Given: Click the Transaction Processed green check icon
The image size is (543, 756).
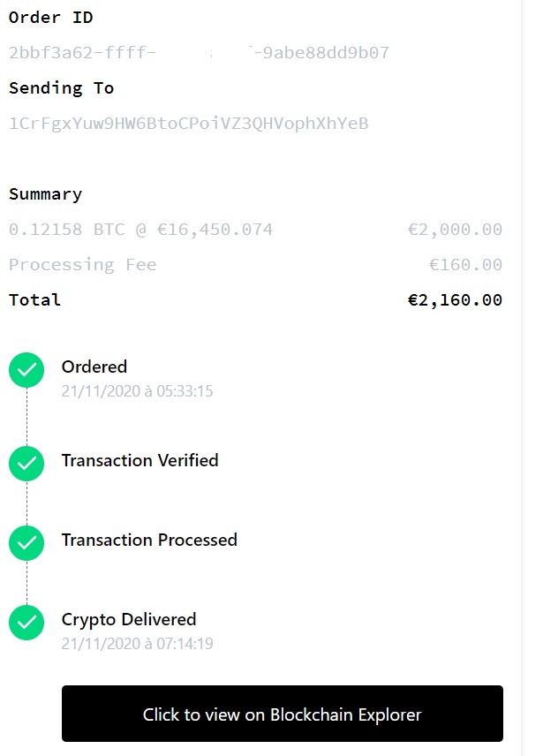Looking at the screenshot, I should (x=26, y=543).
